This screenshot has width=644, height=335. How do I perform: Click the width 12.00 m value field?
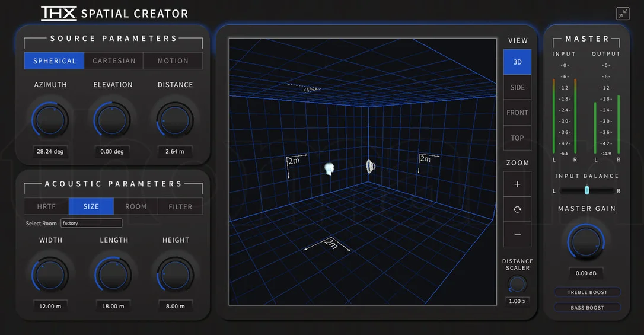pos(50,307)
